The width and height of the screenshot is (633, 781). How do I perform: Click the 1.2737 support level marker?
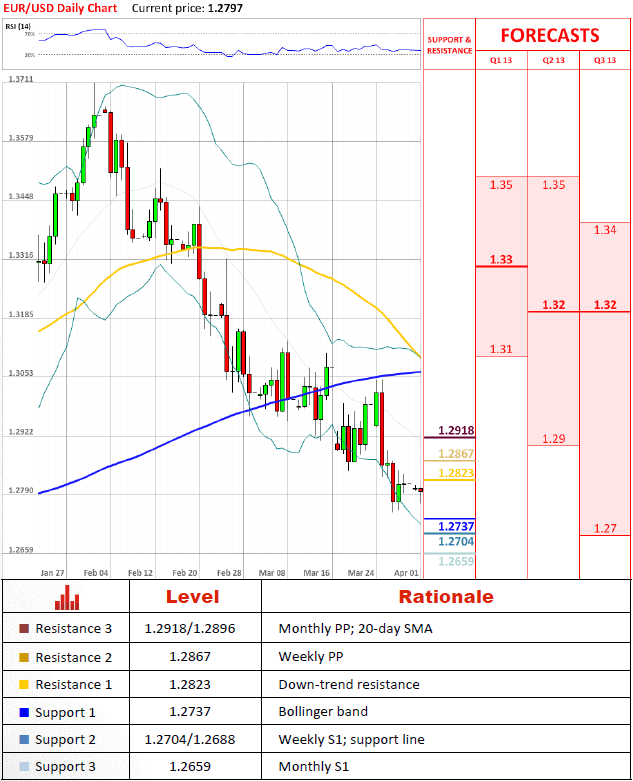[x=456, y=526]
